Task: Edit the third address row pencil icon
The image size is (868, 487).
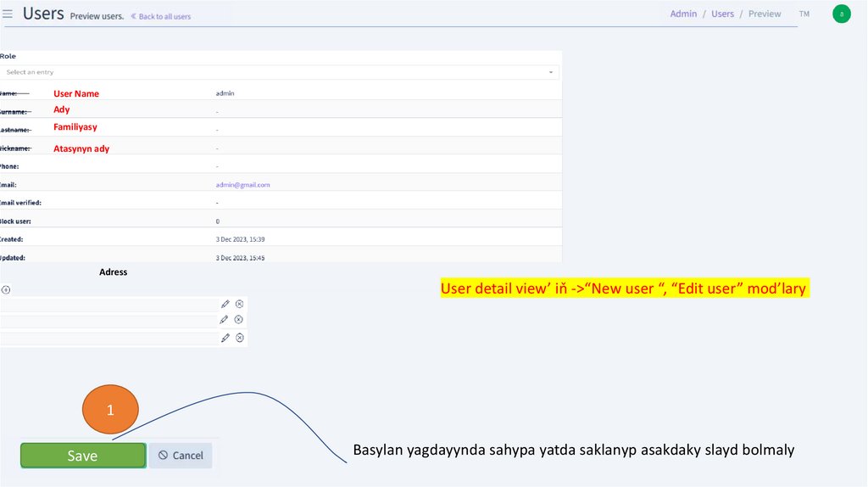Action: point(225,338)
